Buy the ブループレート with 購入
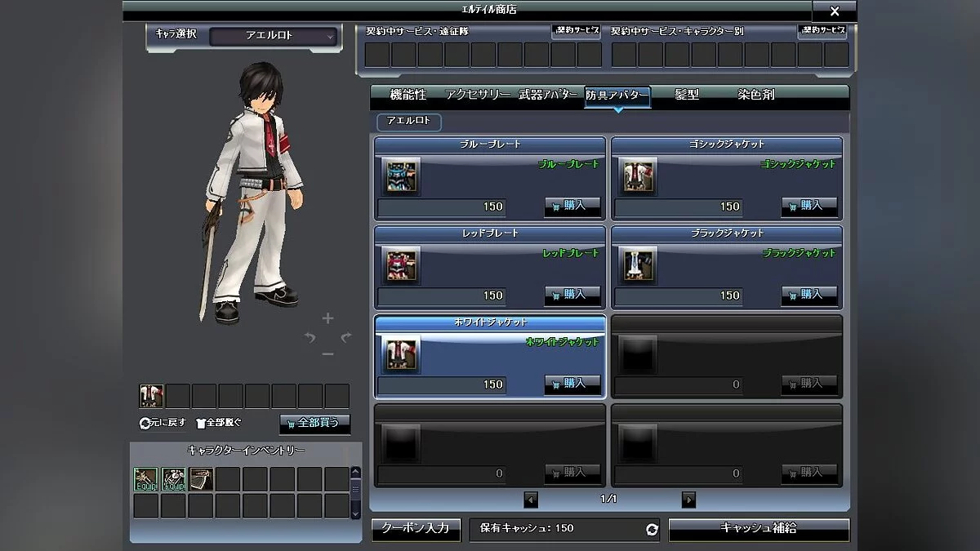 pos(572,206)
